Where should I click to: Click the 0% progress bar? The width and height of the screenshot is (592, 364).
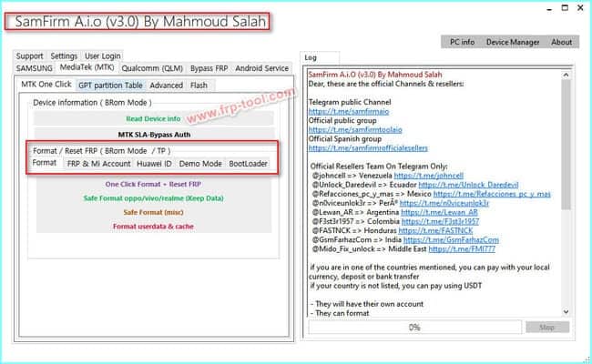tap(414, 327)
